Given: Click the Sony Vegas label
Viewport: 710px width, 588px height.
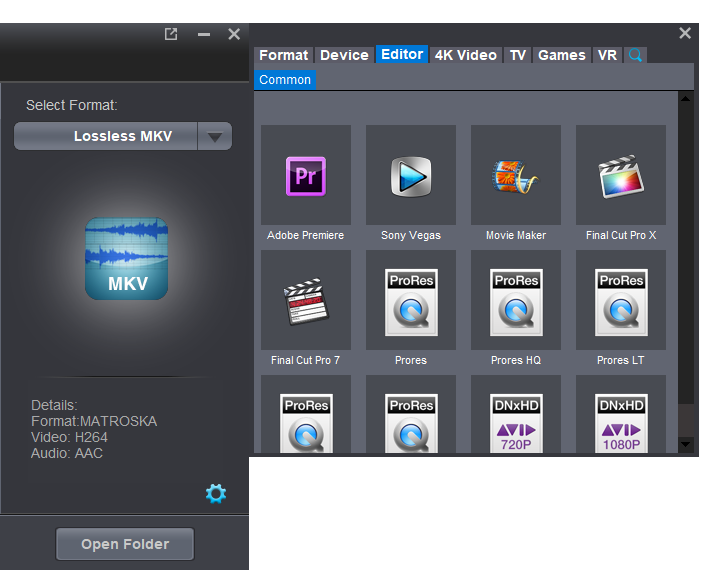Looking at the screenshot, I should click(x=411, y=235).
